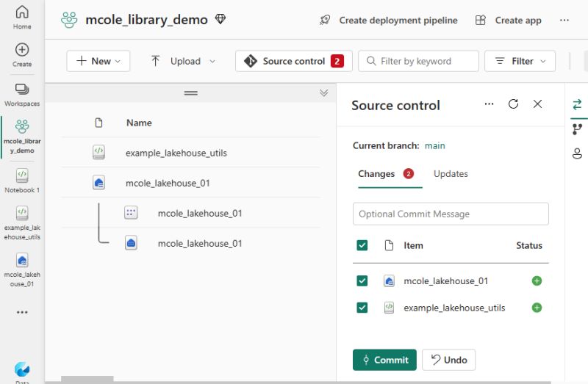The height and width of the screenshot is (384, 588).
Task: Click the workspace icon beside mcole_library_demo title
Action: (x=69, y=20)
